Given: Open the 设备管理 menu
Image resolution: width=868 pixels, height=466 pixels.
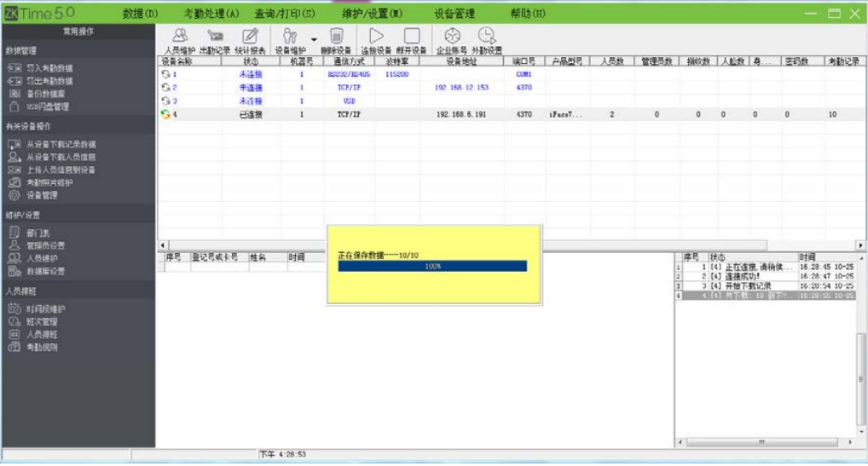Looking at the screenshot, I should click(454, 14).
